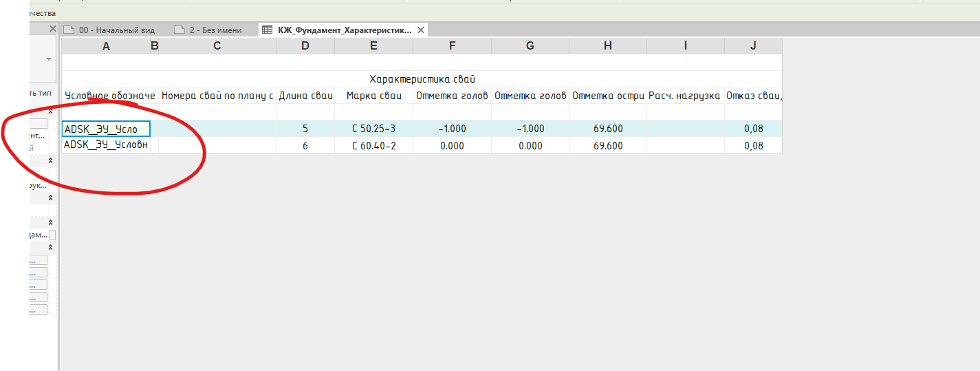Select the narrow column B header
980x371 pixels.
coord(154,46)
